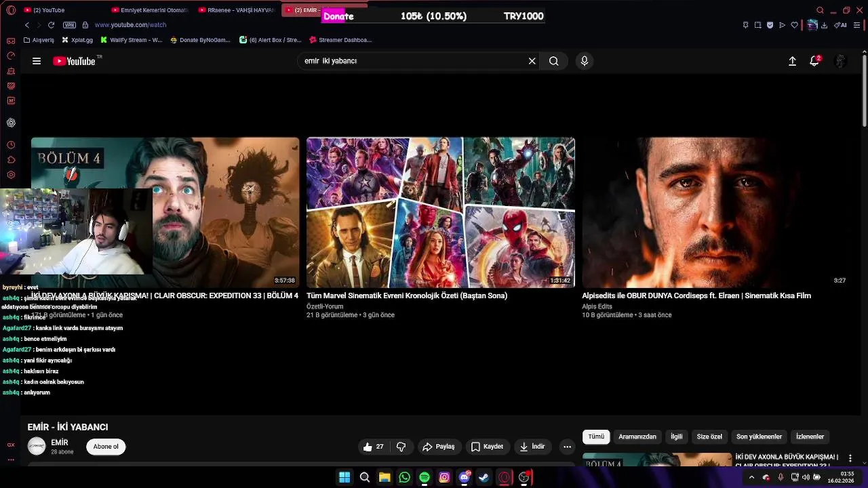This screenshot has width=868, height=488.
Task: Select the İzlenenler filter chip
Action: point(810,436)
